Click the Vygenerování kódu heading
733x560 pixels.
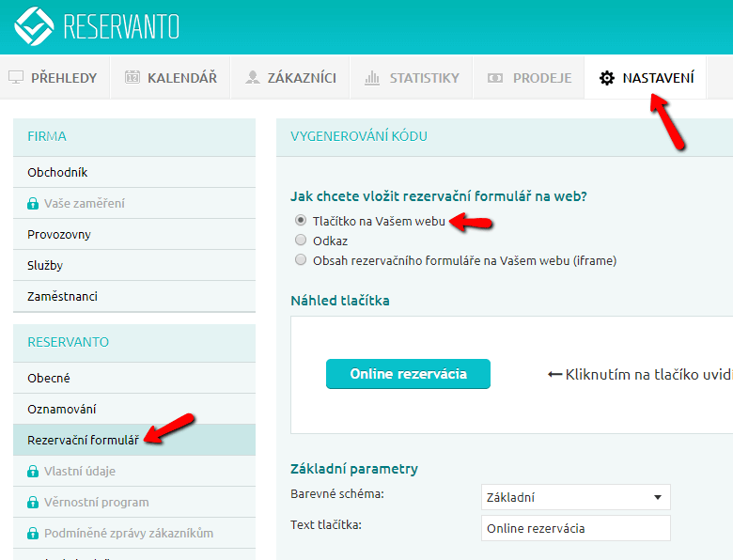click(x=359, y=136)
